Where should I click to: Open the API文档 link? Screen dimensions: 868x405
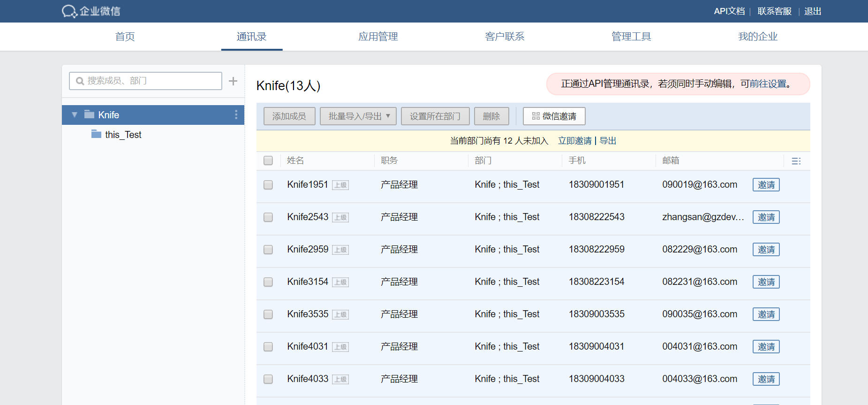(729, 11)
